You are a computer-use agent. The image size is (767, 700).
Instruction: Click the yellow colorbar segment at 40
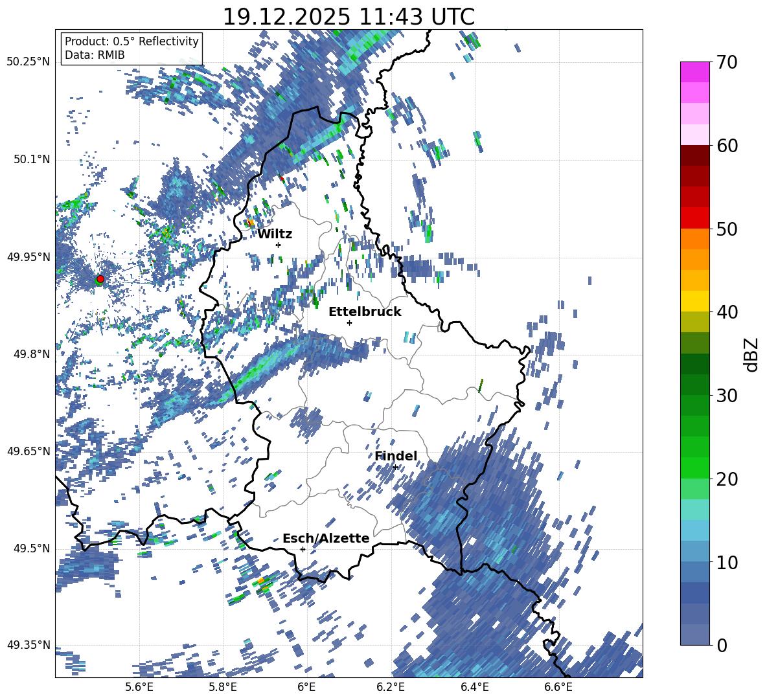[694, 302]
